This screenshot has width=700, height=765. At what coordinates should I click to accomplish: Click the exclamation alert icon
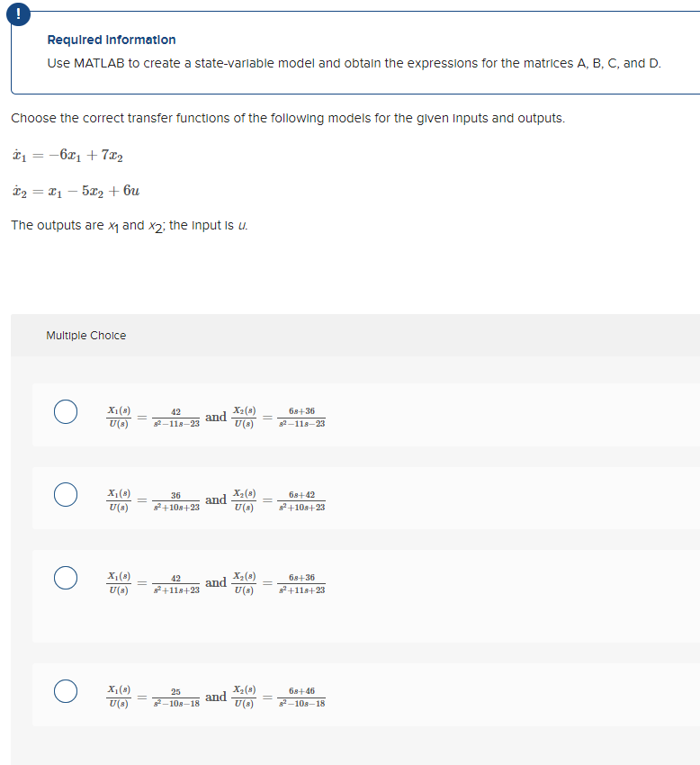pos(19,14)
